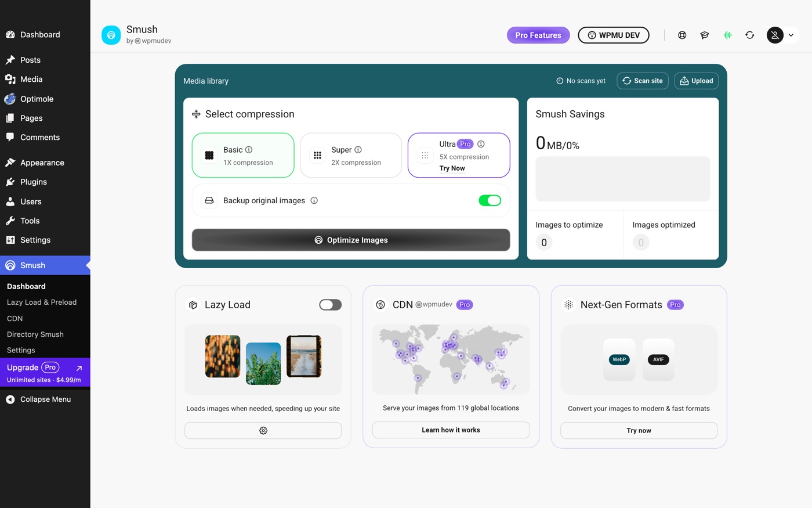812x508 pixels.
Task: Click the CDN world map image
Action: [x=451, y=359]
